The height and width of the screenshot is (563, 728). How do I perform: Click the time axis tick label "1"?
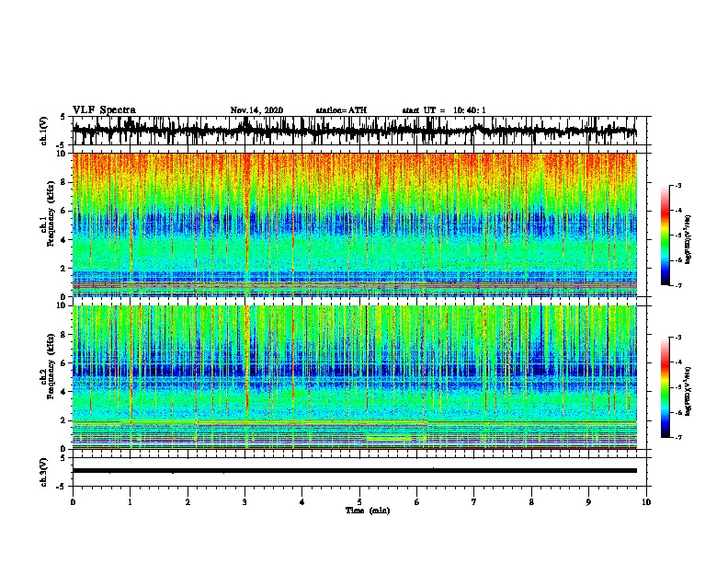point(130,502)
